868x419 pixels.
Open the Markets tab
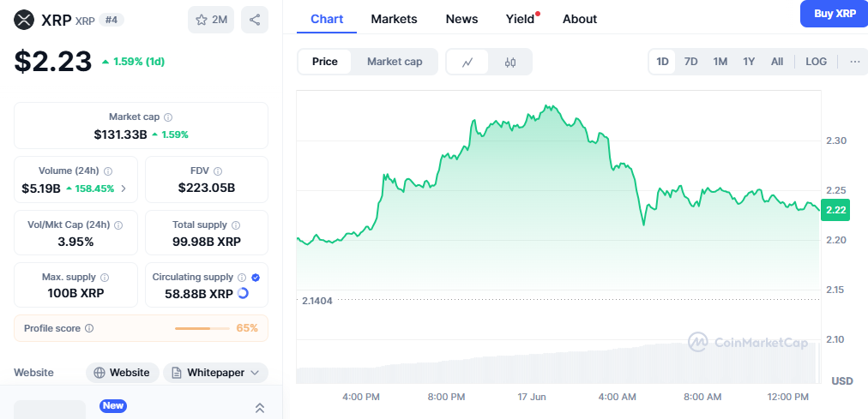395,19
